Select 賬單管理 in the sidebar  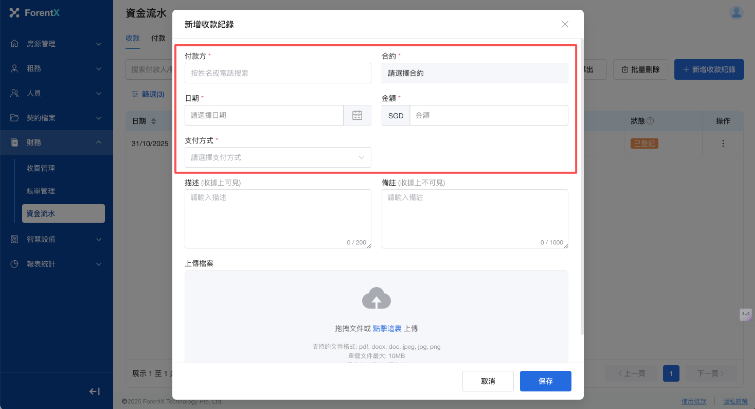tap(41, 190)
